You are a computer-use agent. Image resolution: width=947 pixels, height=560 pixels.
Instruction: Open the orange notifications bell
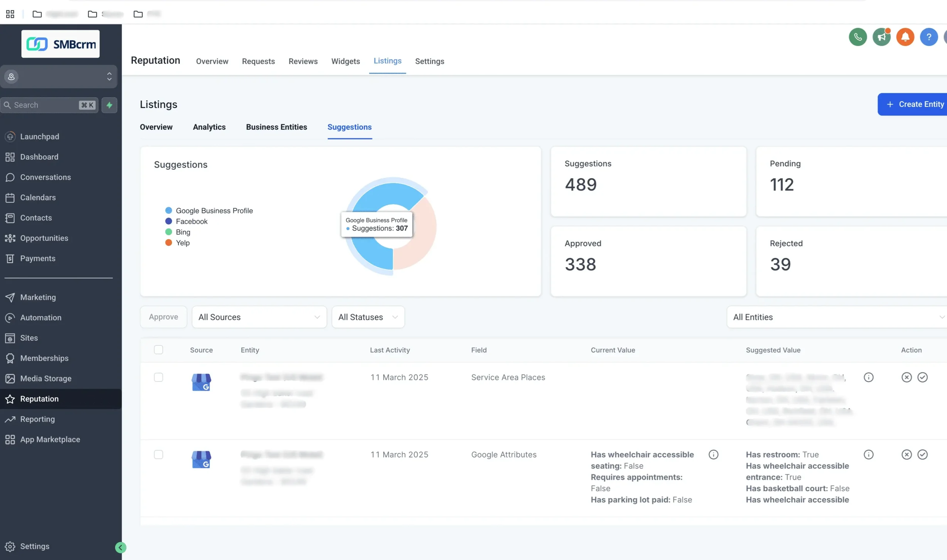click(x=905, y=37)
